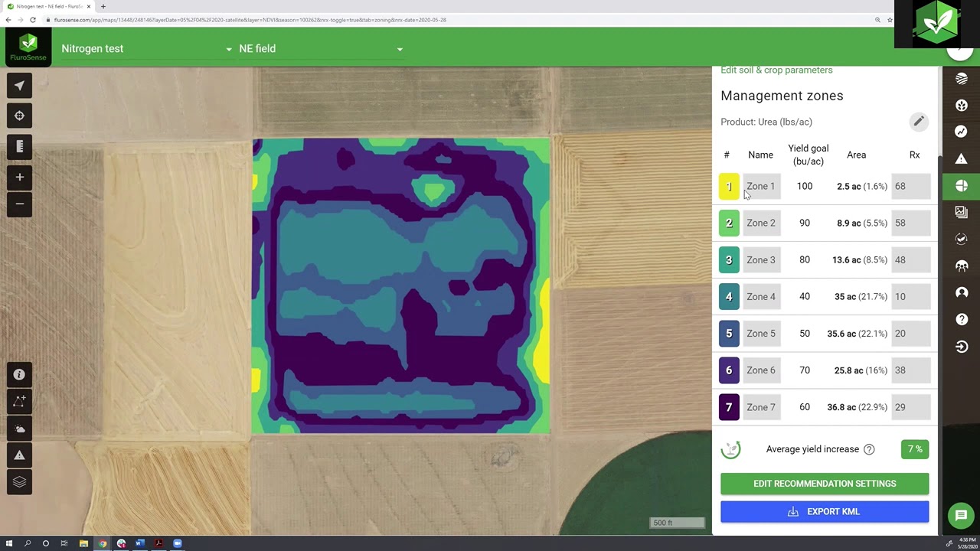Screen dimensions: 980x551
Task: Click Edit Recommendation Settings button
Action: (825, 484)
